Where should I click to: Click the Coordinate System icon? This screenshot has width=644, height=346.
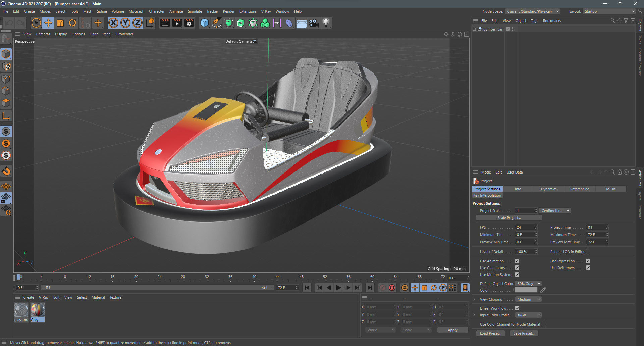point(150,23)
